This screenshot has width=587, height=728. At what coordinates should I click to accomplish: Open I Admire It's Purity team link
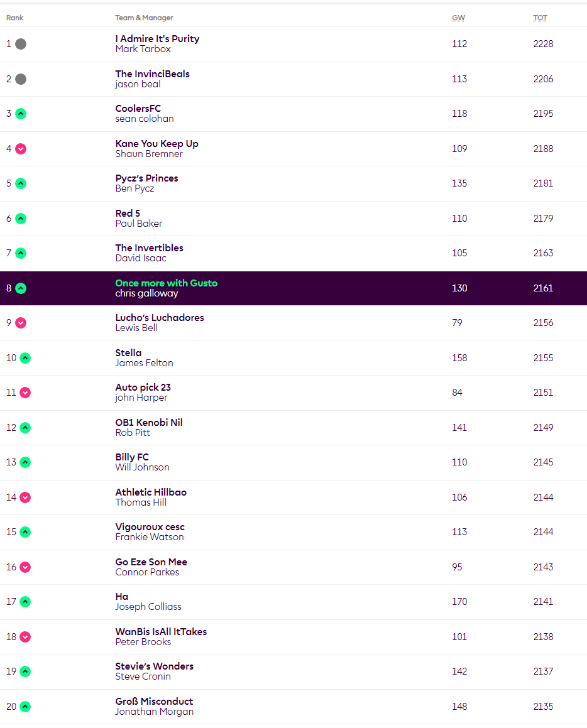(x=157, y=39)
